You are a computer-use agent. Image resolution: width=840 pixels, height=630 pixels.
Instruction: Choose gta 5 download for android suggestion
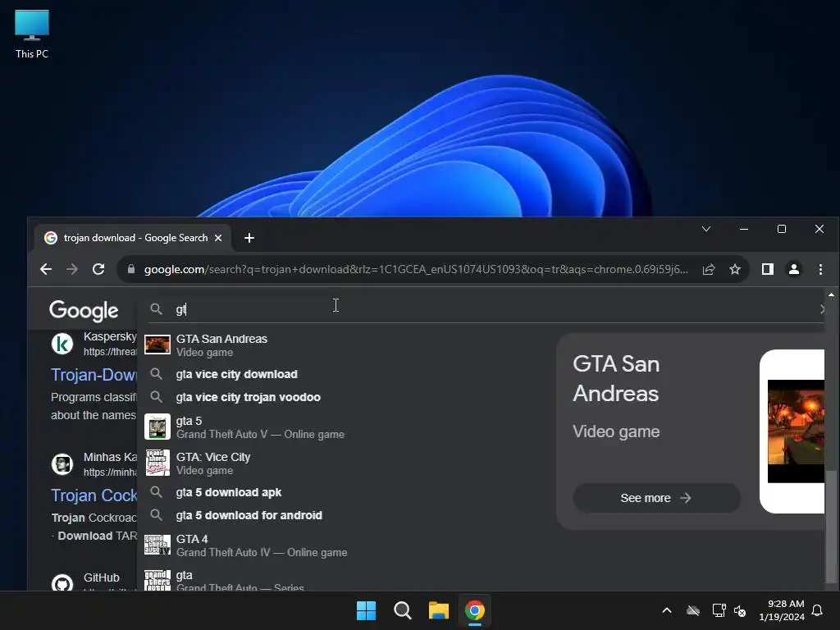click(343, 515)
